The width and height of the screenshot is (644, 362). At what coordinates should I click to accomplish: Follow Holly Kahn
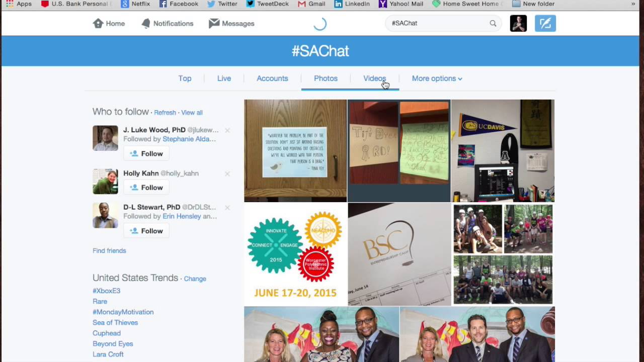point(146,188)
